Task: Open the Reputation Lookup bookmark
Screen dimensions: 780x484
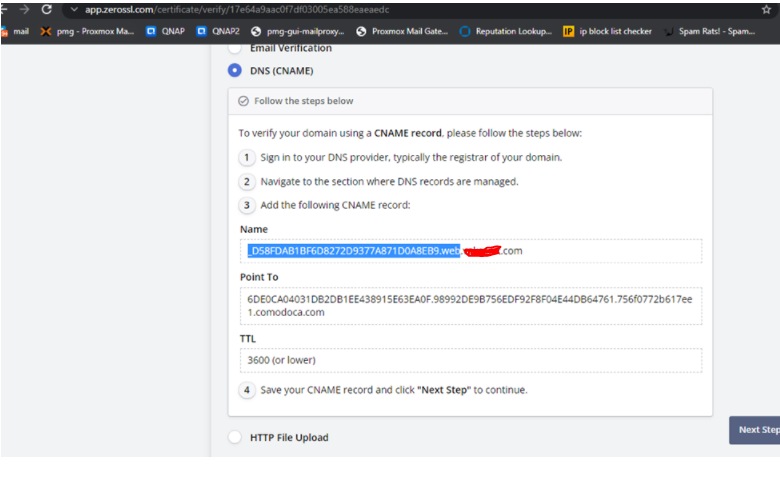Action: (x=505, y=31)
